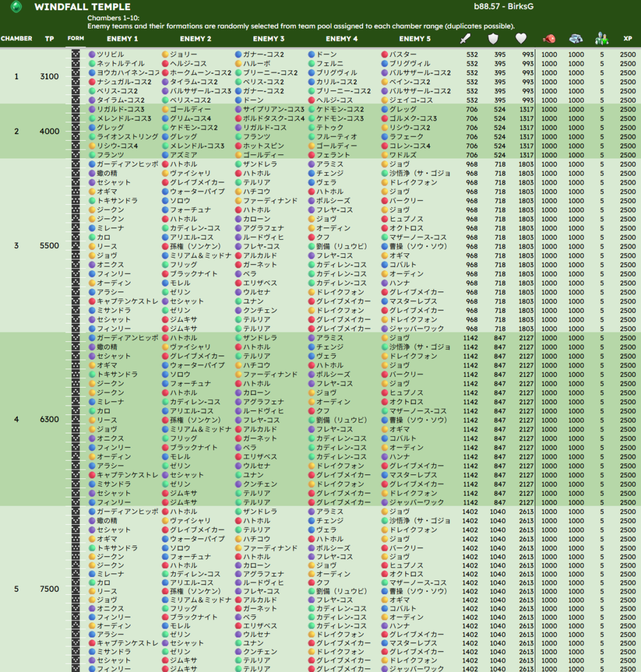Click the formation icon in the ライオンストリング row
Viewport: 641px width, 672px height.
point(76,137)
